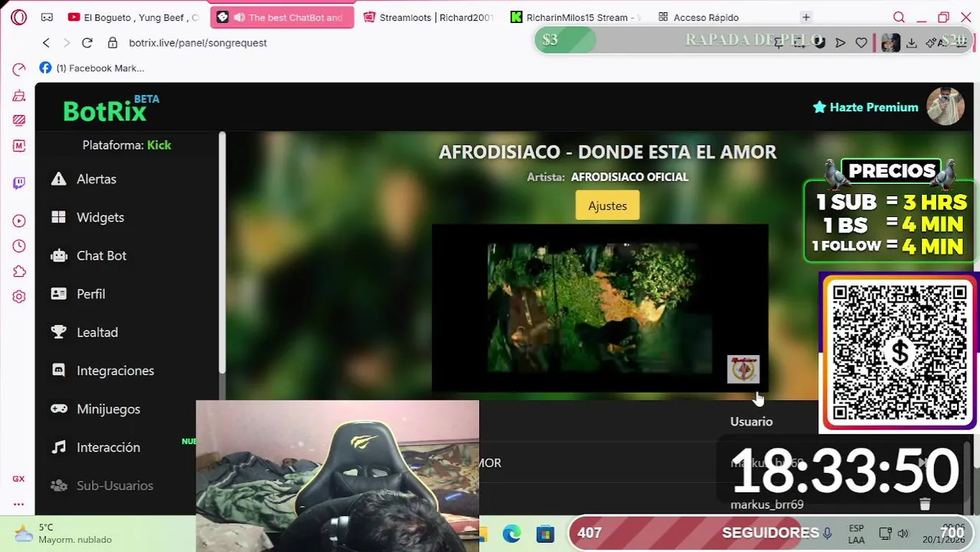Viewport: 980px width, 552px height.
Task: Go to the Perfil page
Action: (90, 294)
